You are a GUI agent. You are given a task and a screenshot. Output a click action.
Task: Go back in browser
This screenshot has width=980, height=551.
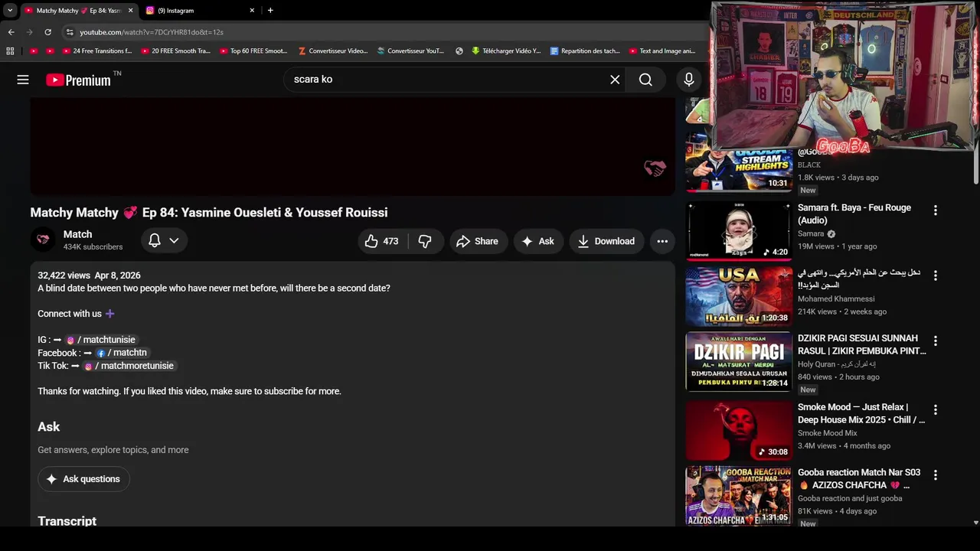pyautogui.click(x=11, y=32)
